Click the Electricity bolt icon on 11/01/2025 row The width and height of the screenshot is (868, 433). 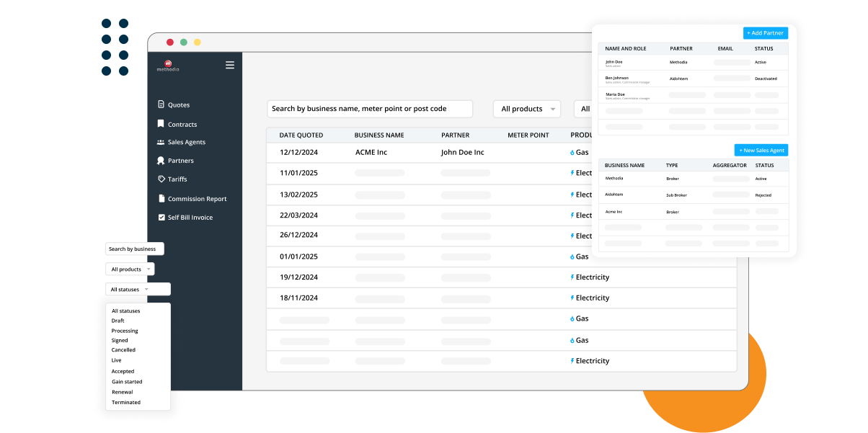coord(572,173)
